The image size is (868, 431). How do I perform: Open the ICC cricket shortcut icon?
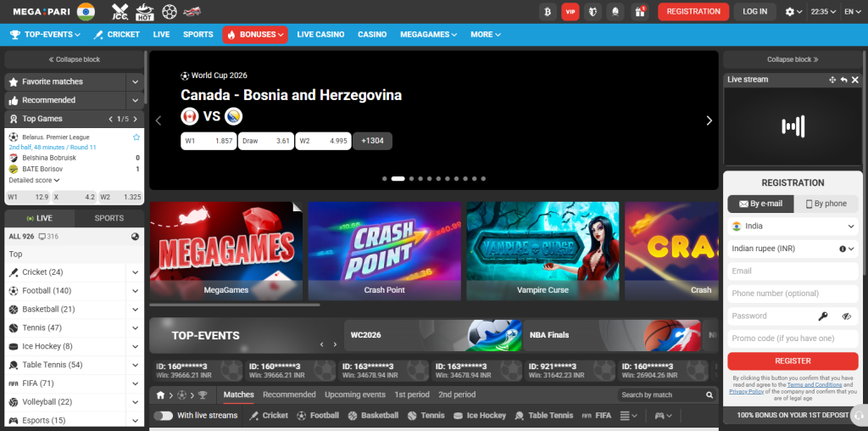[120, 11]
